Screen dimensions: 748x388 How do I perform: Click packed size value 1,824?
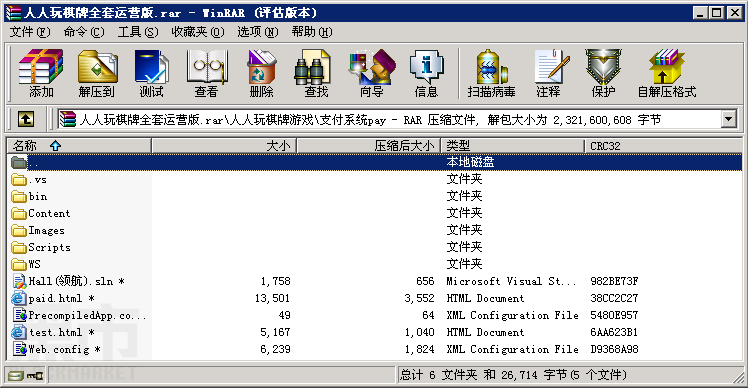[x=419, y=349]
